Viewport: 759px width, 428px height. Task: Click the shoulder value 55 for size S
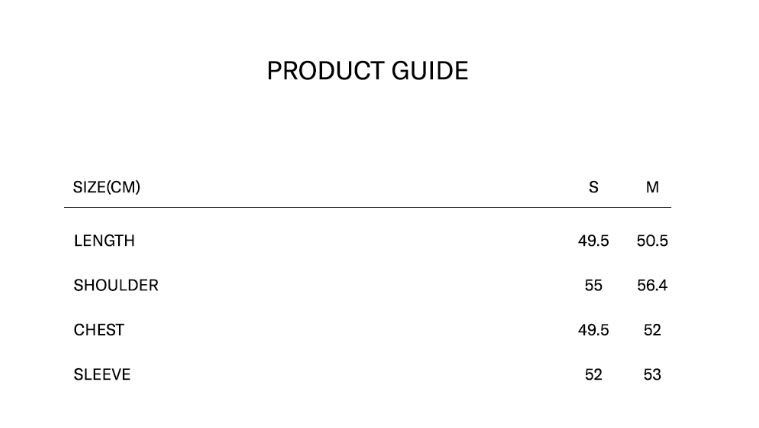(593, 285)
